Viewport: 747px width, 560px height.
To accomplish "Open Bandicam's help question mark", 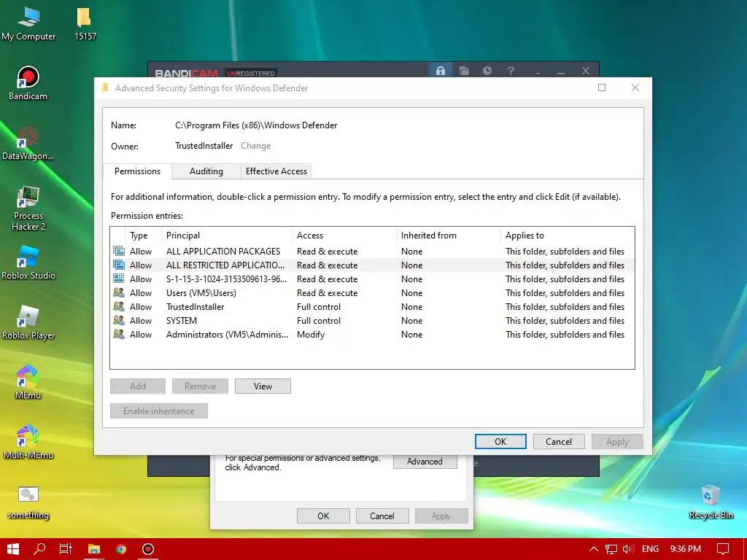I will (x=511, y=71).
